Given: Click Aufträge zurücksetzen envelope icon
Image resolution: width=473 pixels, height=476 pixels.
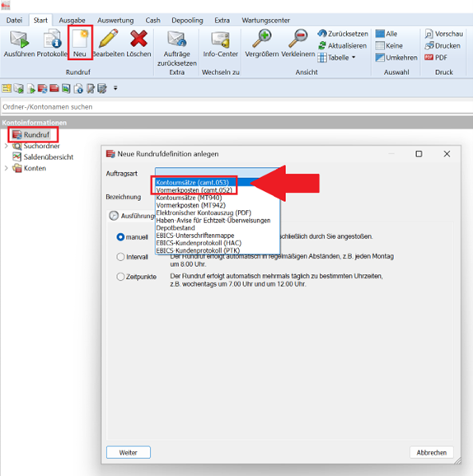Looking at the screenshot, I should point(177,40).
